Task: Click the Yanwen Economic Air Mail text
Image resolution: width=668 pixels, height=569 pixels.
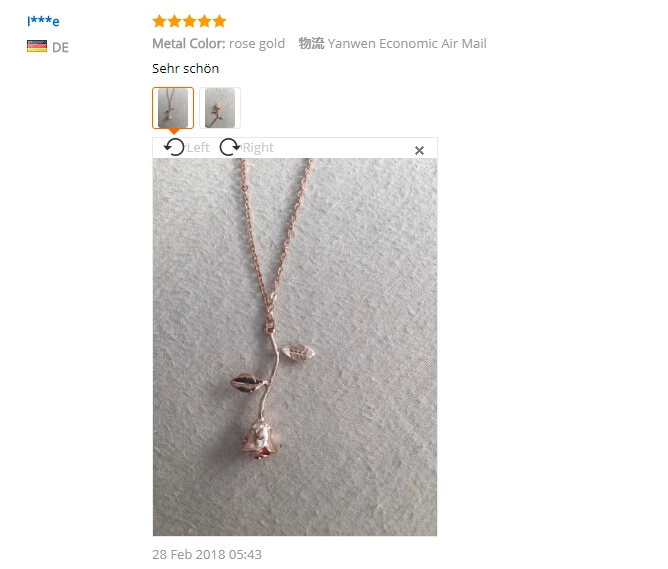Action: 407,43
